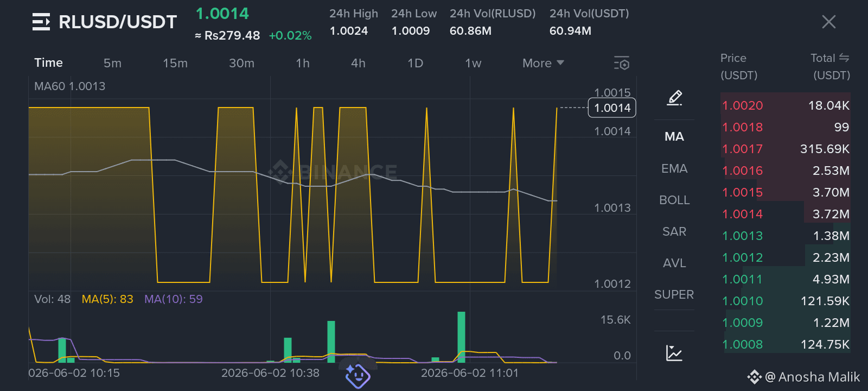Select the pencil drawing tool
The width and height of the screenshot is (868, 391).
pos(674,98)
